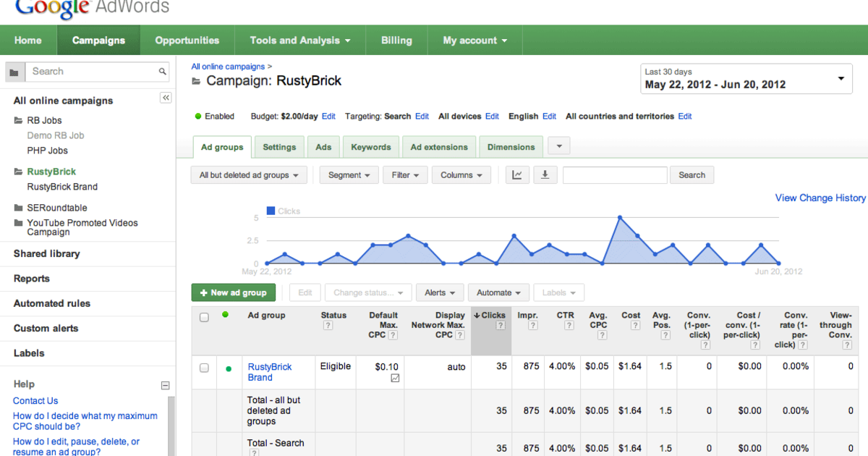The height and width of the screenshot is (456, 868).
Task: Open the All but deleted ad groups dropdown
Action: point(249,174)
